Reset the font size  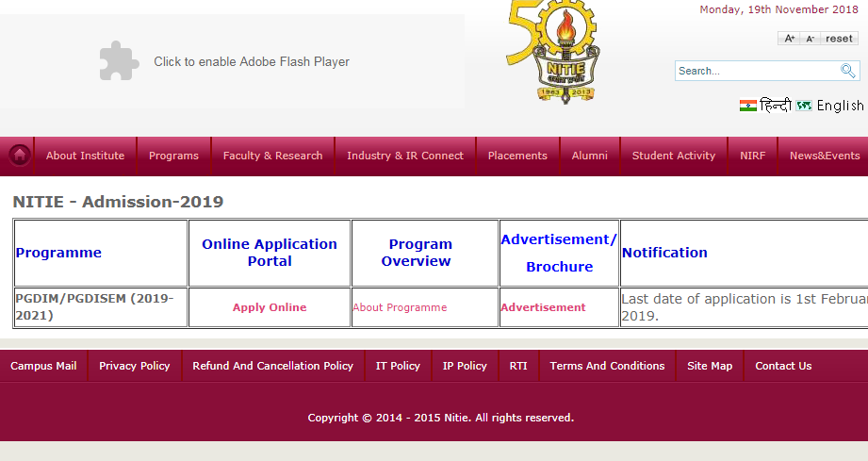click(x=839, y=39)
